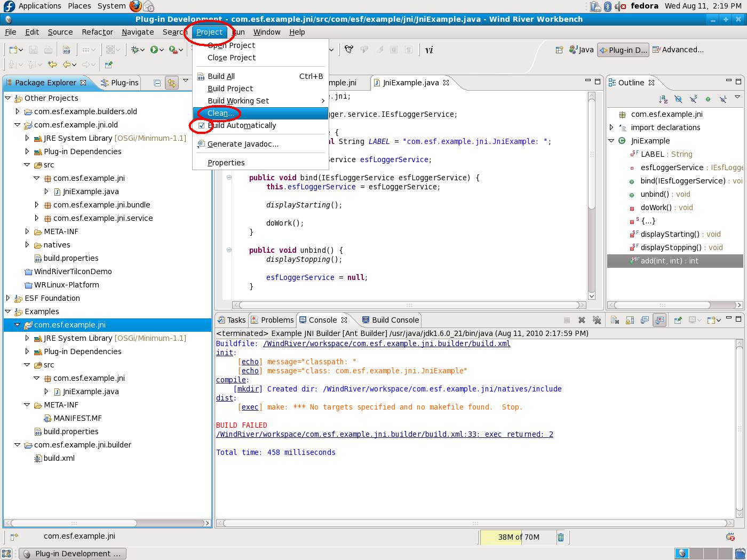
Task: Toggle Hide Static Members in Outline
Action: (693, 99)
